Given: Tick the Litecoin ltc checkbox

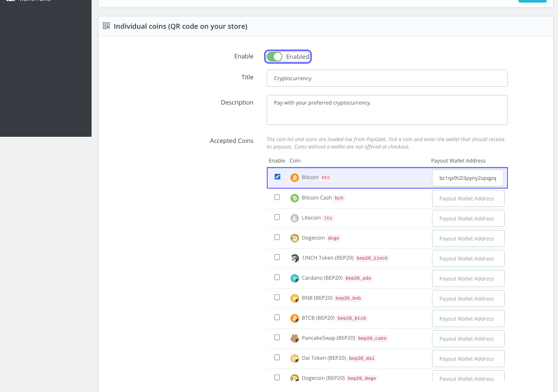Looking at the screenshot, I should [x=277, y=217].
